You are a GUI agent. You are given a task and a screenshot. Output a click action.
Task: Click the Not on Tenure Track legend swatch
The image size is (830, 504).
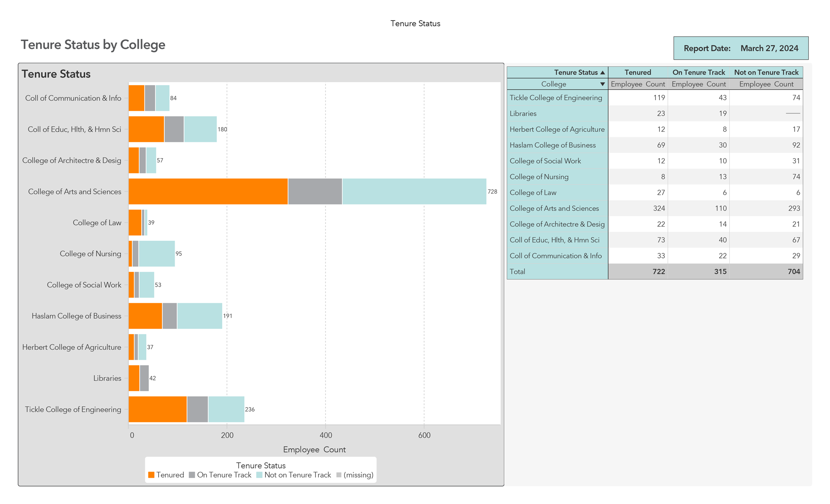[x=259, y=475]
